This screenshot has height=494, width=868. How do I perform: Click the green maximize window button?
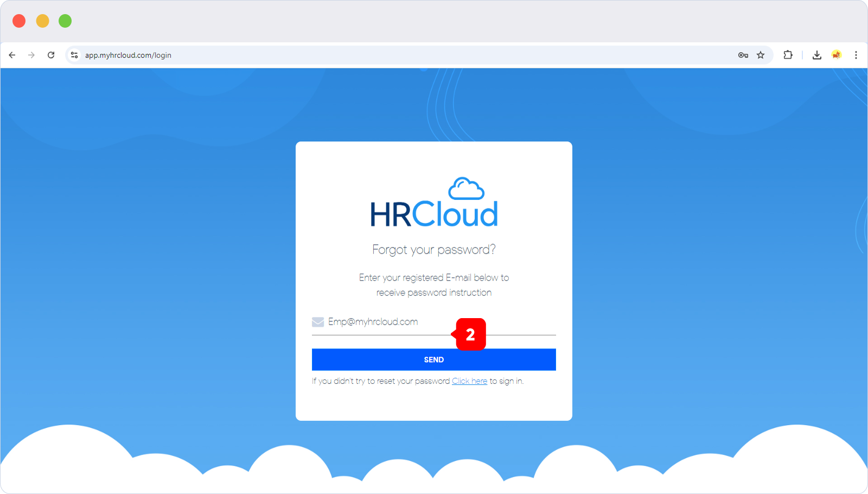click(65, 21)
